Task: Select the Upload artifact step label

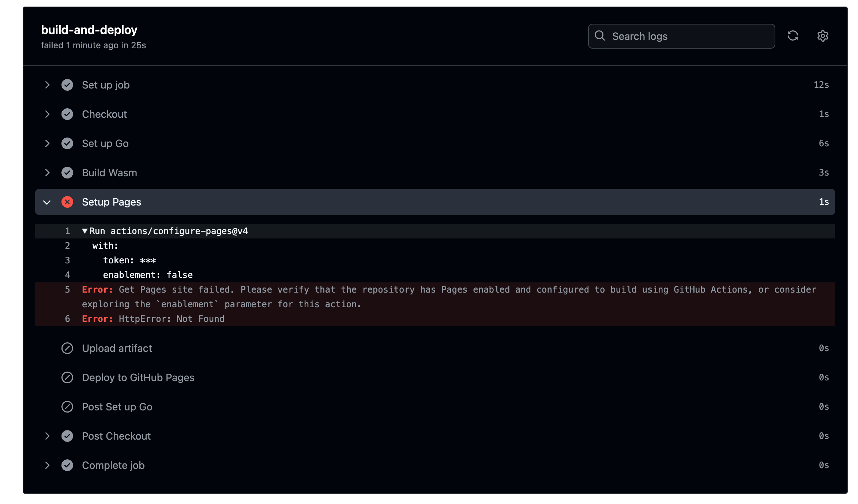Action: [x=117, y=348]
